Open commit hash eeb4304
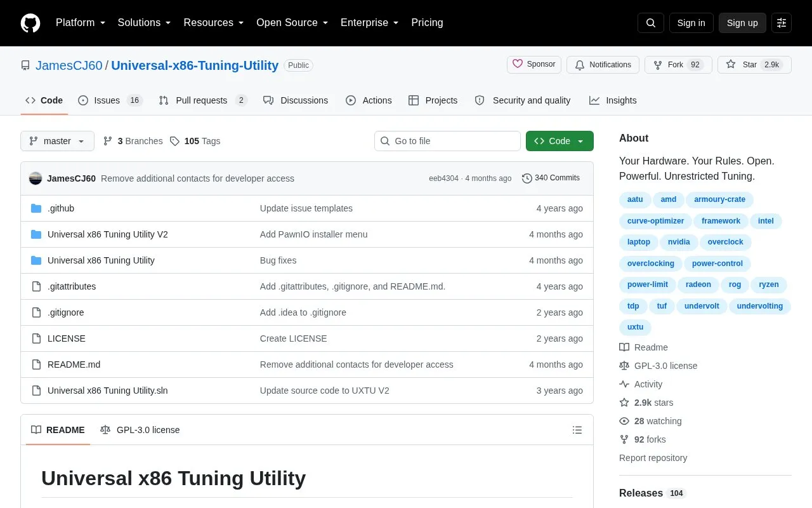The width and height of the screenshot is (812, 508). tap(443, 178)
